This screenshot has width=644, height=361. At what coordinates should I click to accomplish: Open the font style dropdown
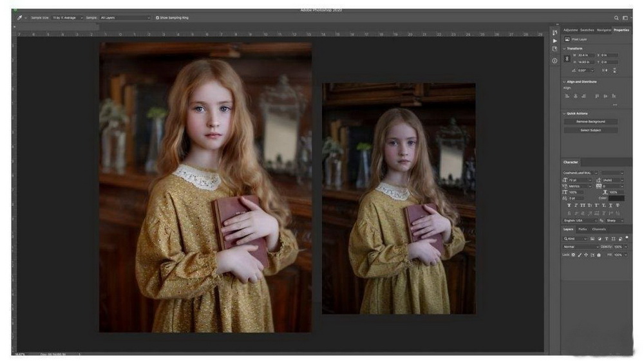(x=622, y=172)
